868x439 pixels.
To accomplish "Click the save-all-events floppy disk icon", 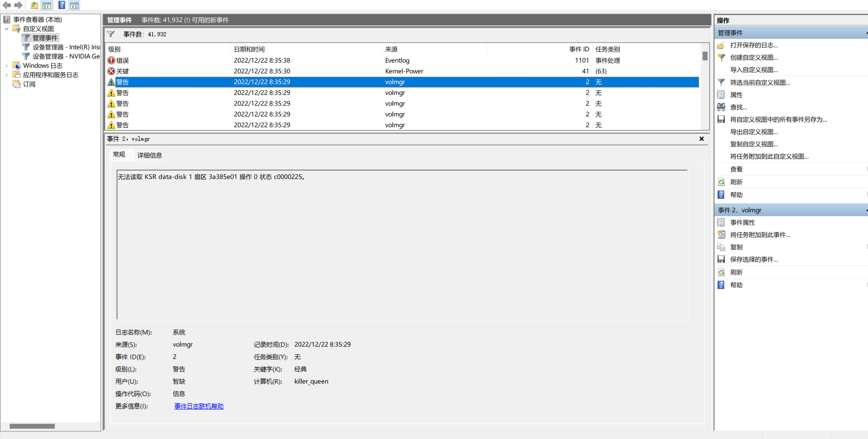I will 721,119.
